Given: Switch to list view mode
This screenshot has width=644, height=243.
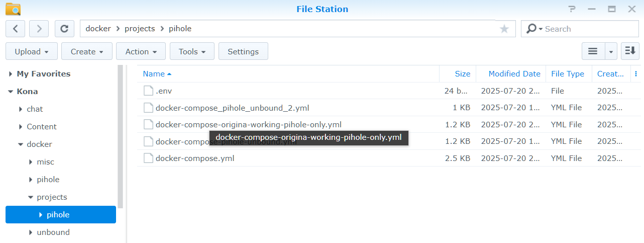Looking at the screenshot, I should [593, 51].
